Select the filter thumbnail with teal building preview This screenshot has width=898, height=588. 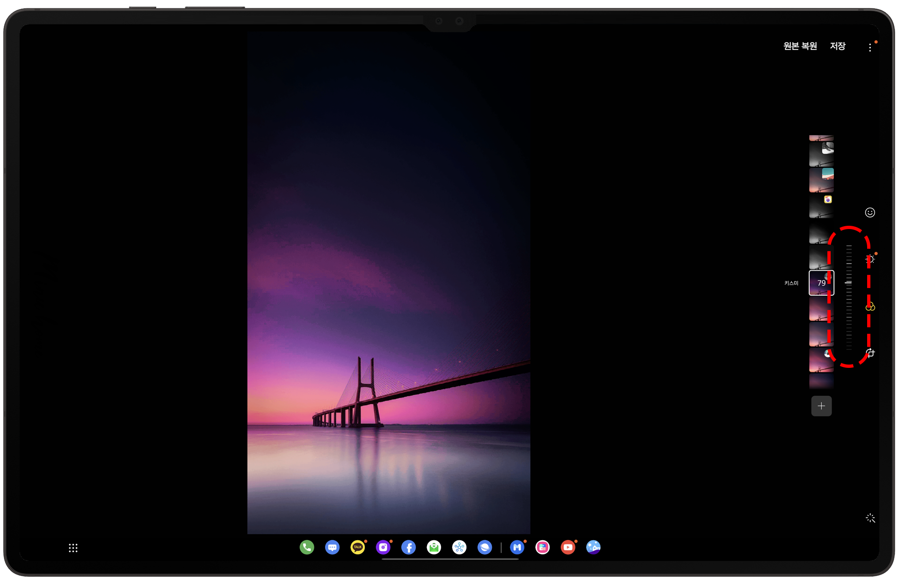[821, 180]
